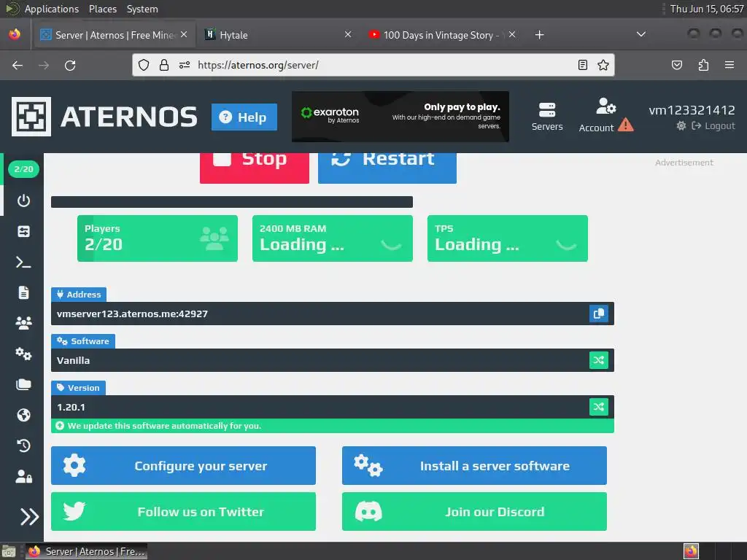Screen dimensions: 747x560
Task: Open Servers list in header
Action: (547, 116)
